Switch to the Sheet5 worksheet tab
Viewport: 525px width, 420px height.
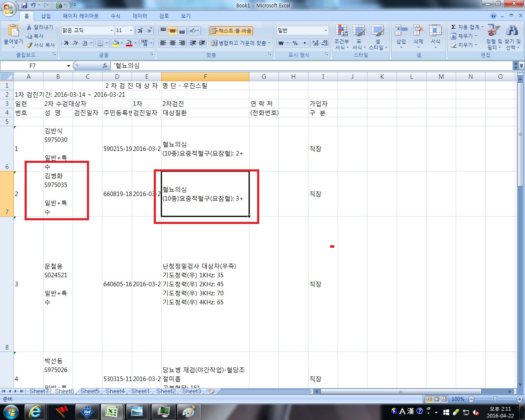(x=89, y=391)
